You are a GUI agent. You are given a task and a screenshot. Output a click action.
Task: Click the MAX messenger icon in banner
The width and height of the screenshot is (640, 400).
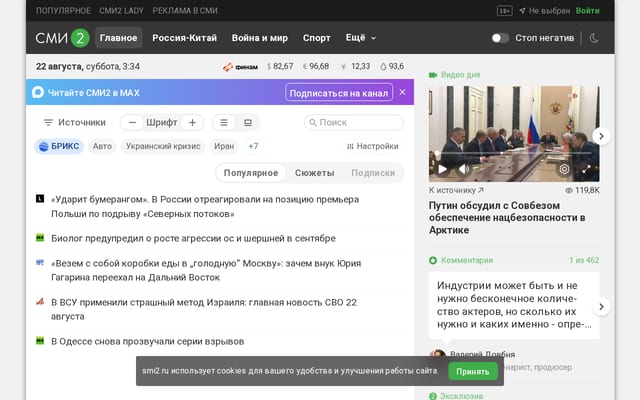pyautogui.click(x=38, y=92)
